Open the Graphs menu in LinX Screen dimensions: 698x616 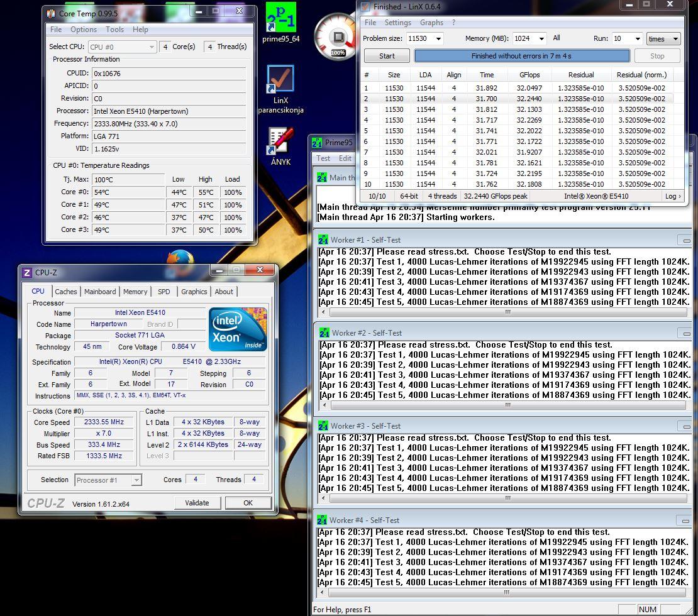[x=432, y=22]
